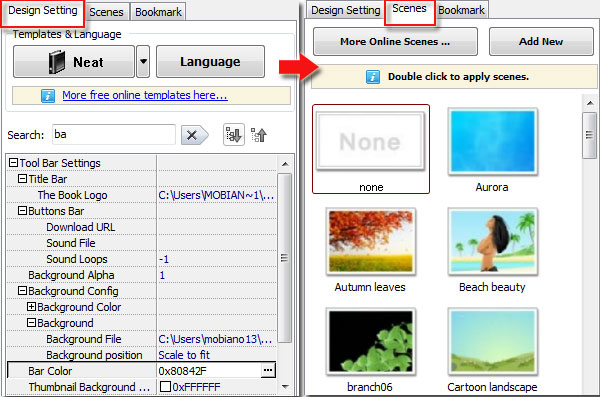This screenshot has width=600, height=397.
Task: Open the Scenes tab in left panel
Action: (x=106, y=12)
